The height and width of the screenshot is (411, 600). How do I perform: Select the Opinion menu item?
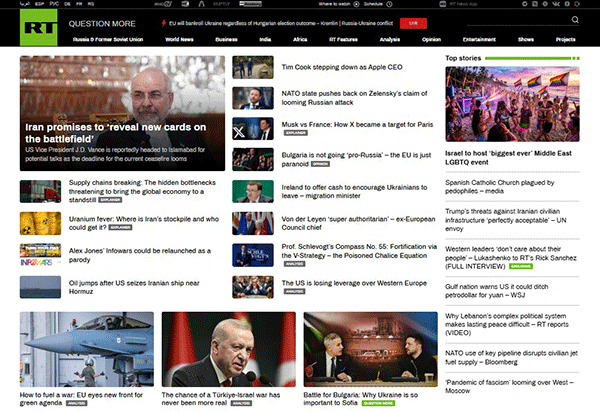[431, 39]
